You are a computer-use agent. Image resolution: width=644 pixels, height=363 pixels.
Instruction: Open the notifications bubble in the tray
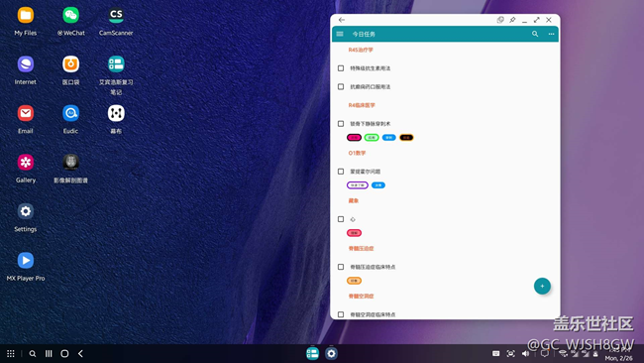pyautogui.click(x=545, y=353)
